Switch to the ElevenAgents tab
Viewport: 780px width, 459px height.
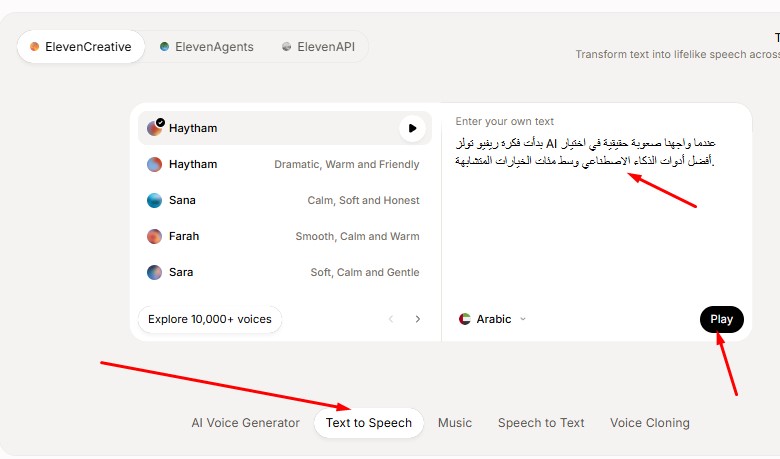point(207,47)
